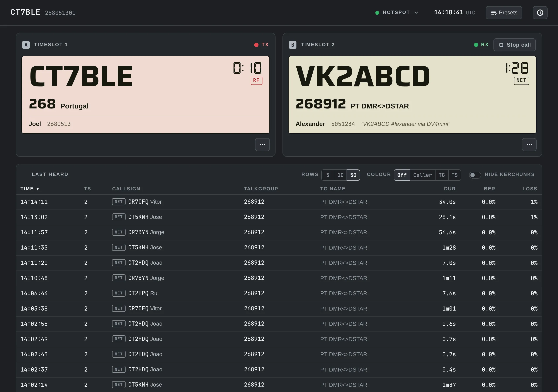Open the Presets menu button
558x392 pixels.
504,13
